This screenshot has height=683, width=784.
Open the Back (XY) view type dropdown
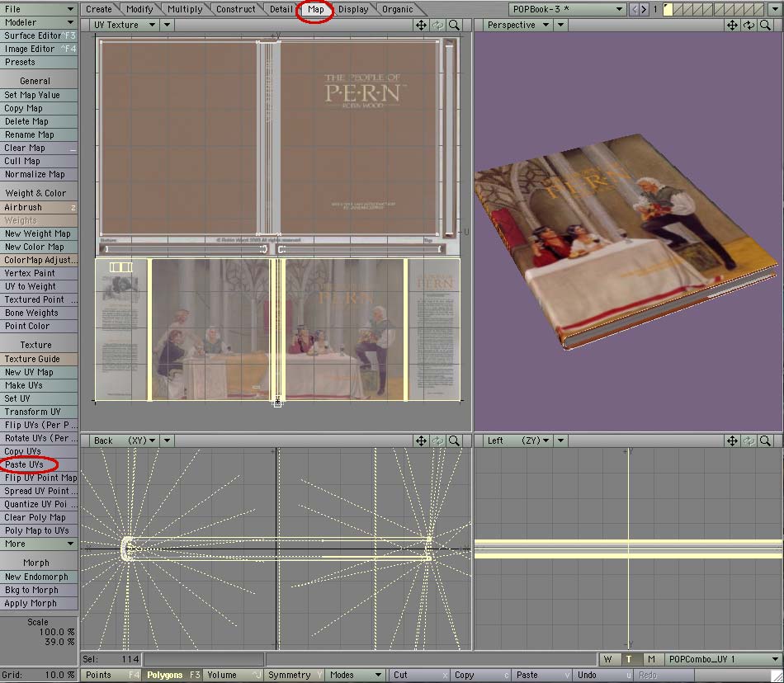tap(125, 440)
